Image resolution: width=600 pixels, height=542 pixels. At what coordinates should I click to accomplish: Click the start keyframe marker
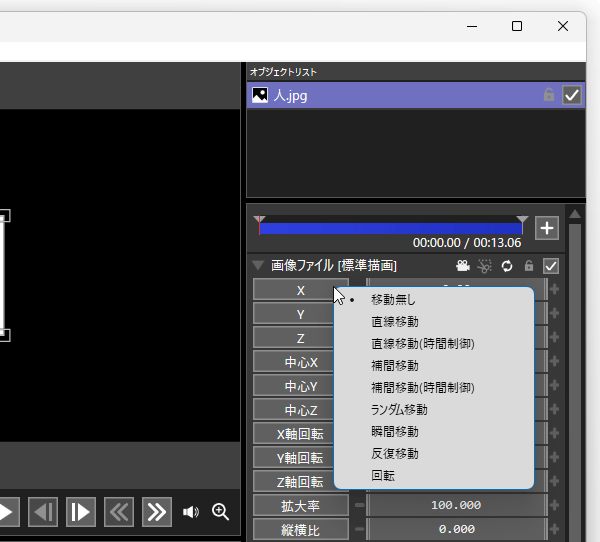(259, 219)
